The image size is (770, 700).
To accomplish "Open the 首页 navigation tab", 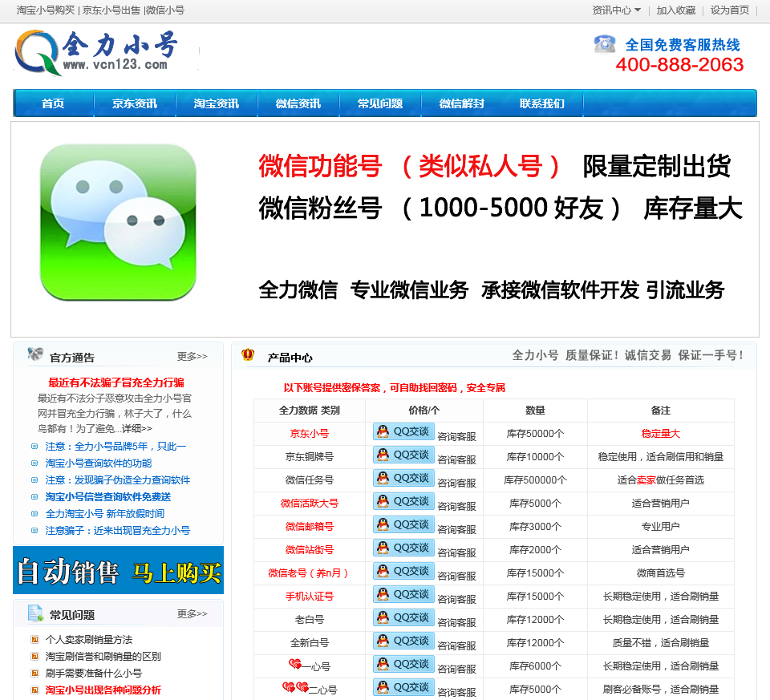I will (53, 103).
